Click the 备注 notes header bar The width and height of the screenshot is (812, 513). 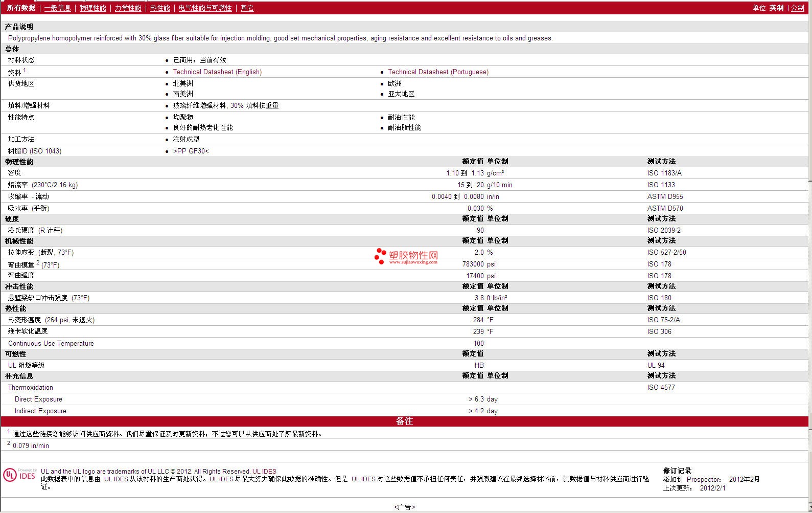click(404, 421)
